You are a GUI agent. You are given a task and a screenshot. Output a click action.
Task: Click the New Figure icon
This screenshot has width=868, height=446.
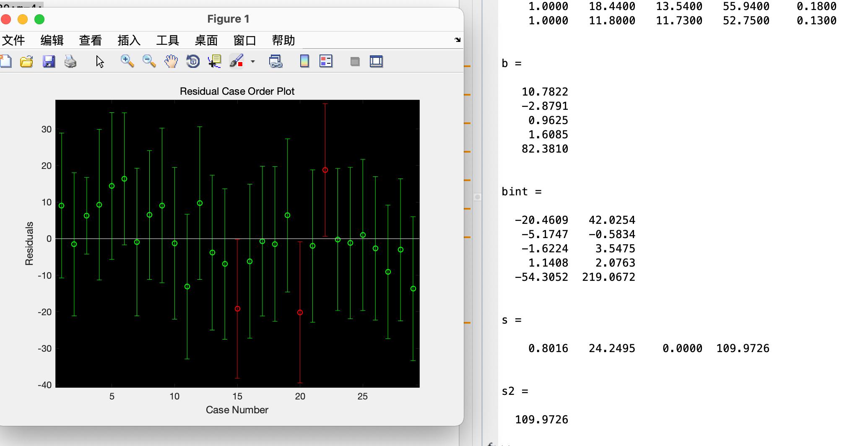click(5, 62)
